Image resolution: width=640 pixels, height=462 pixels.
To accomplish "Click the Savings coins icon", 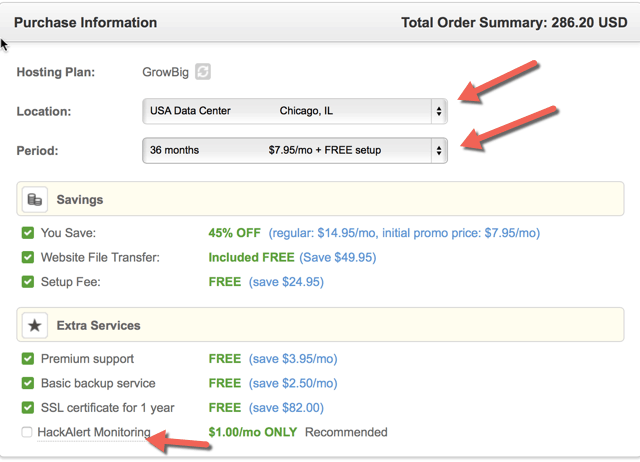I will tap(35, 200).
